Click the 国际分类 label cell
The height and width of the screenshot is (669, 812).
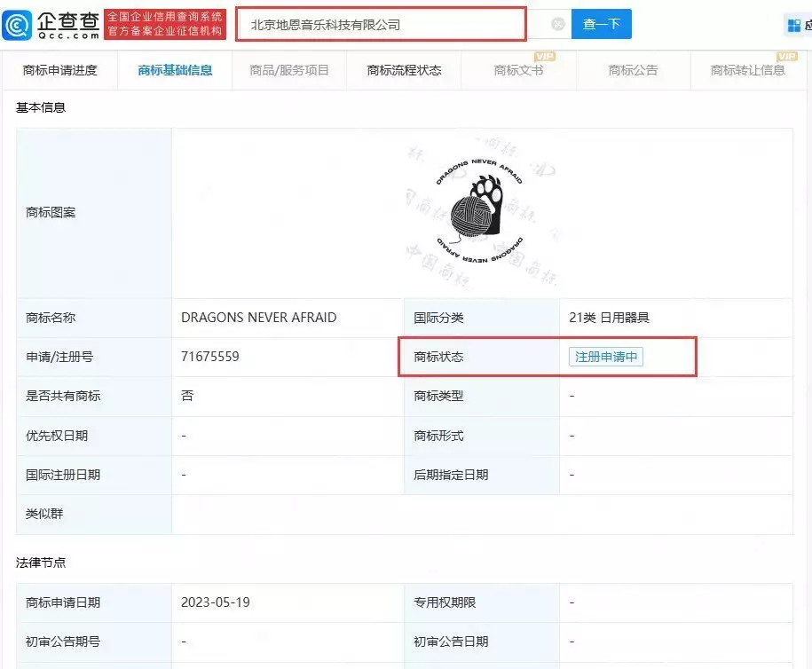[x=482, y=318]
